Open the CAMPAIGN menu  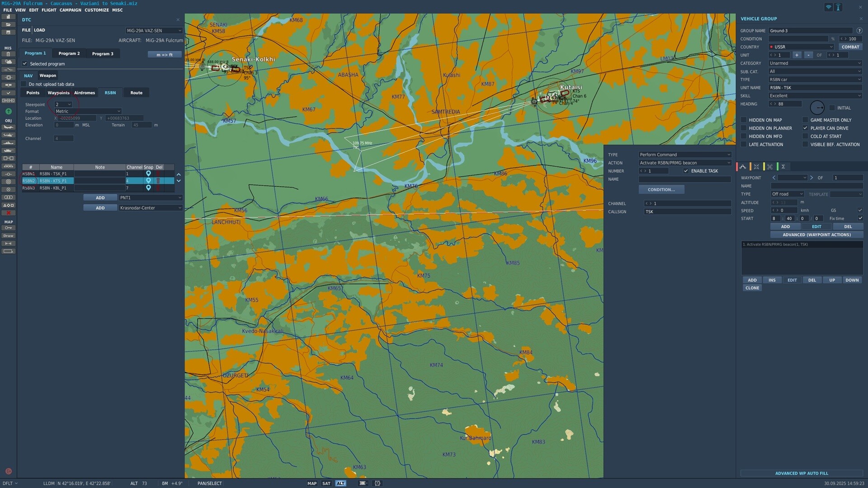pyautogui.click(x=71, y=10)
